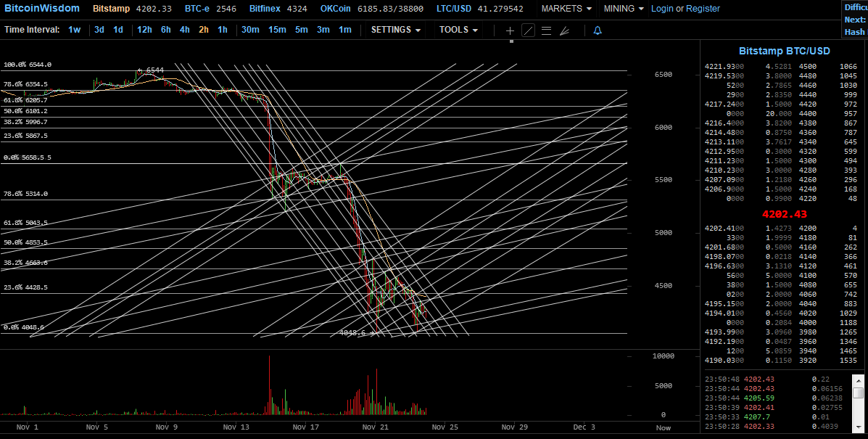
Task: Select the crosshair cursor tool
Action: [x=510, y=30]
